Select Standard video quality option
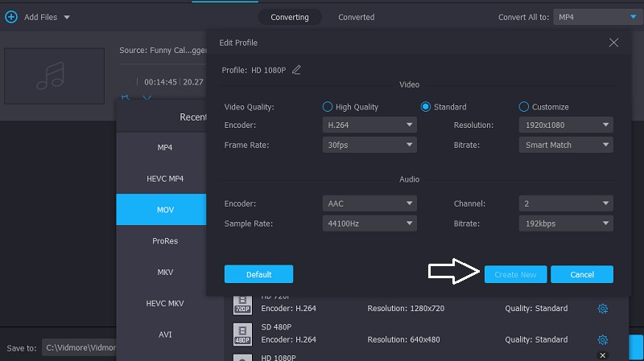The width and height of the screenshot is (644, 361). coord(427,107)
